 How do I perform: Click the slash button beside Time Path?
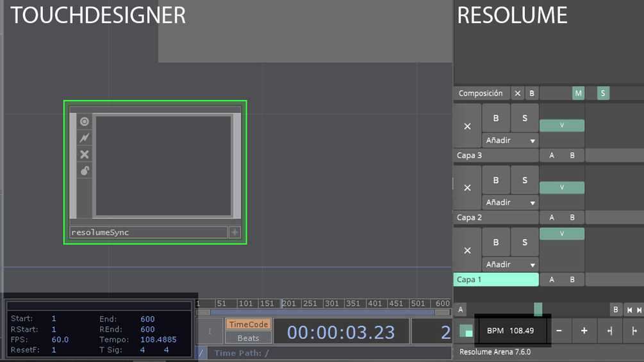pyautogui.click(x=201, y=353)
